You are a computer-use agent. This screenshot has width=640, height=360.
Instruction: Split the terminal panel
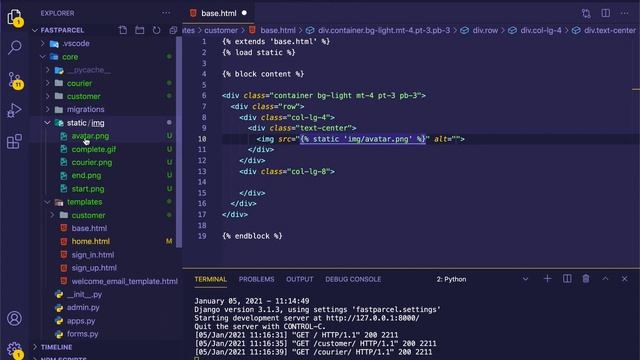567,279
